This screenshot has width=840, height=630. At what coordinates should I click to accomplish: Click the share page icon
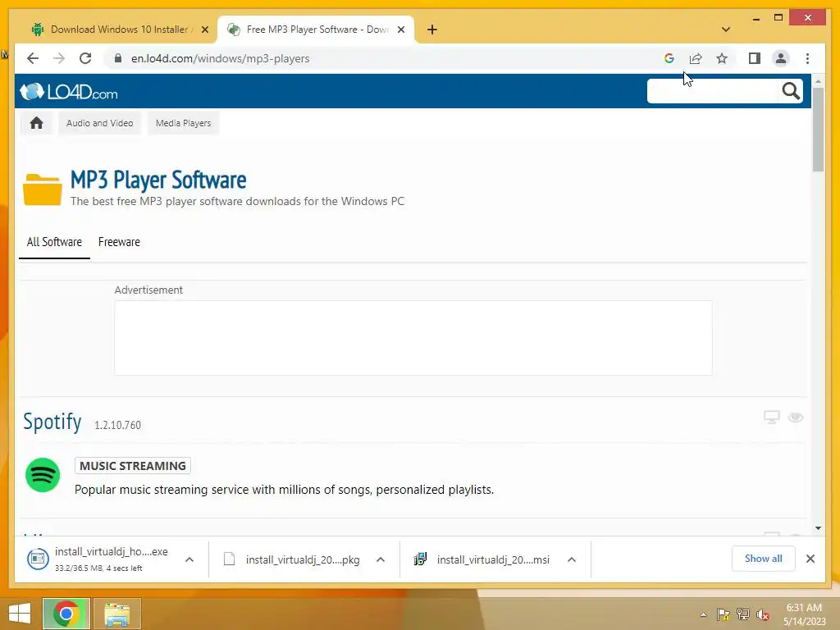[696, 58]
